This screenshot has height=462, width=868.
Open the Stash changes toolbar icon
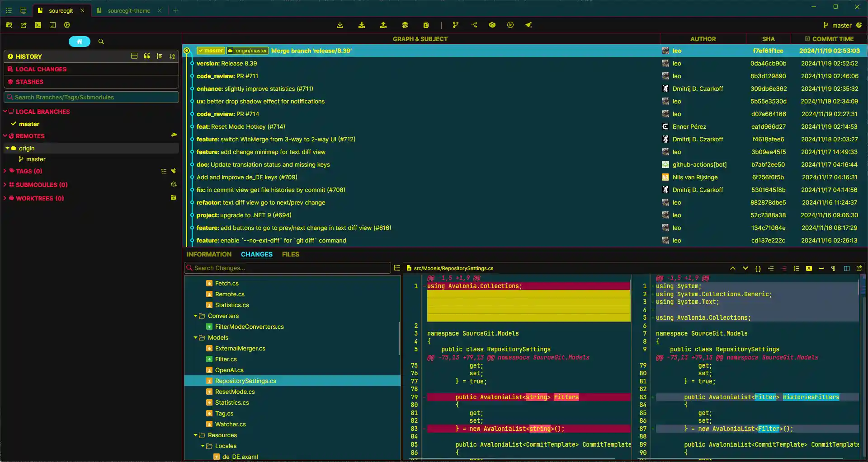pos(405,25)
